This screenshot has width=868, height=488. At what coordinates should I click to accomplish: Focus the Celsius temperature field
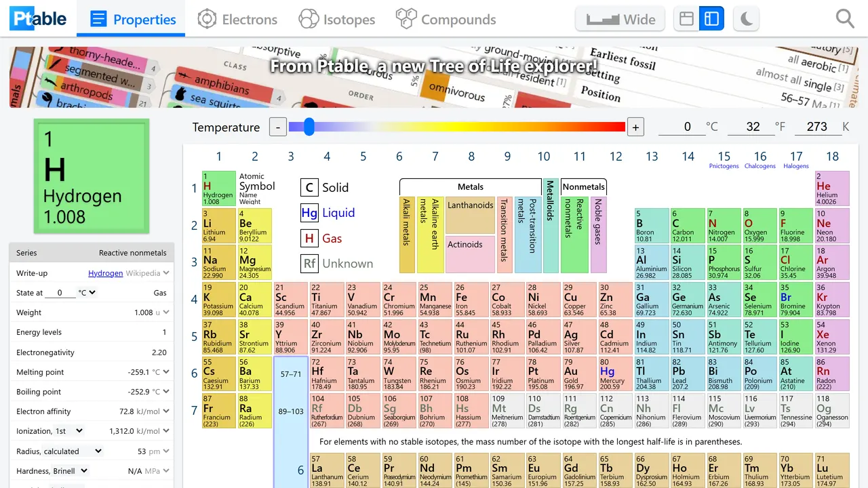coord(682,127)
